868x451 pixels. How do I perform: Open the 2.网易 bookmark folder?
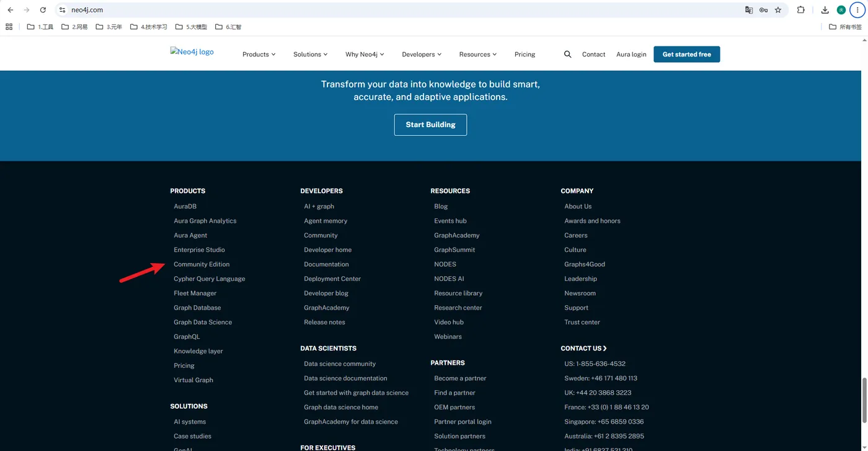pos(74,27)
